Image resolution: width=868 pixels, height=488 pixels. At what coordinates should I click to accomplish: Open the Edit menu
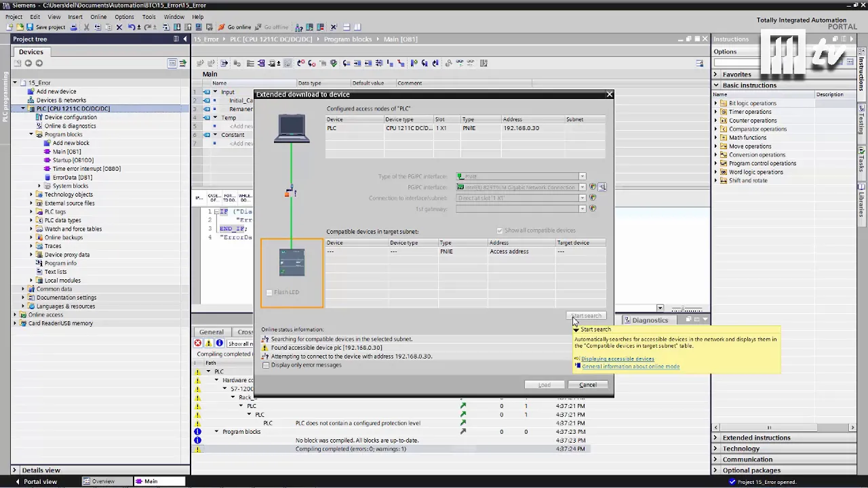(x=35, y=17)
